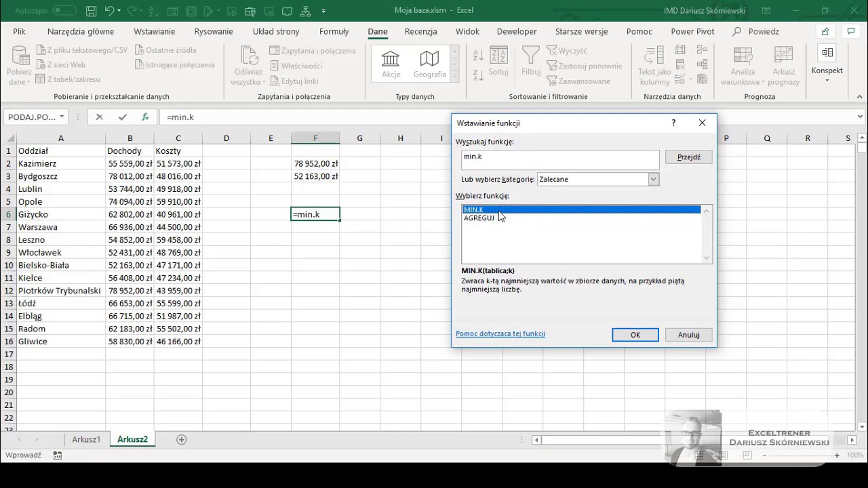This screenshot has height=488, width=868.
Task: Close the Wstawianie funkcji dialog
Action: click(702, 123)
